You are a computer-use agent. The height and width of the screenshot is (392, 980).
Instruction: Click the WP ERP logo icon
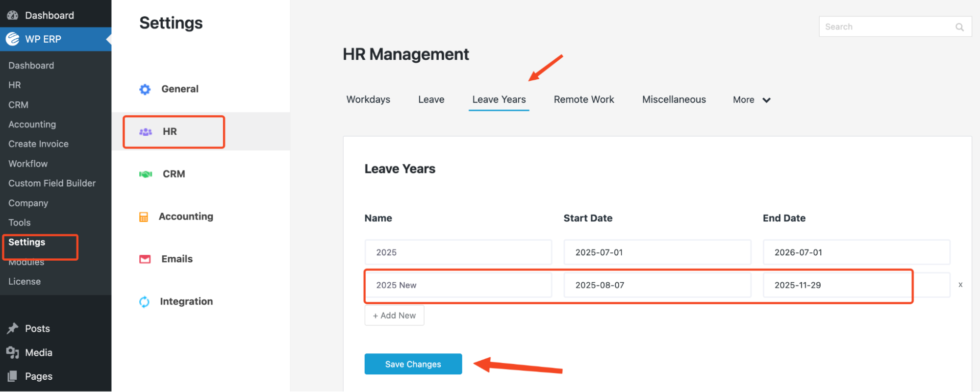click(x=13, y=39)
